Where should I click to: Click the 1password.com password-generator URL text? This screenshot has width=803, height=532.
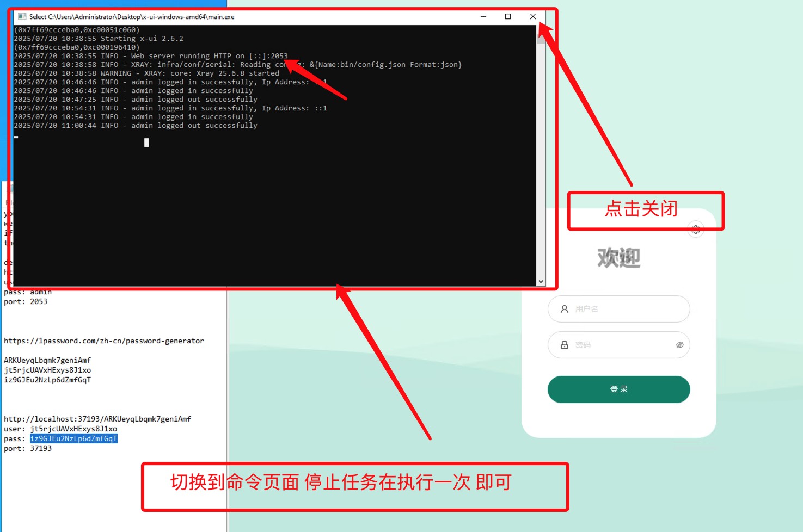tap(104, 341)
